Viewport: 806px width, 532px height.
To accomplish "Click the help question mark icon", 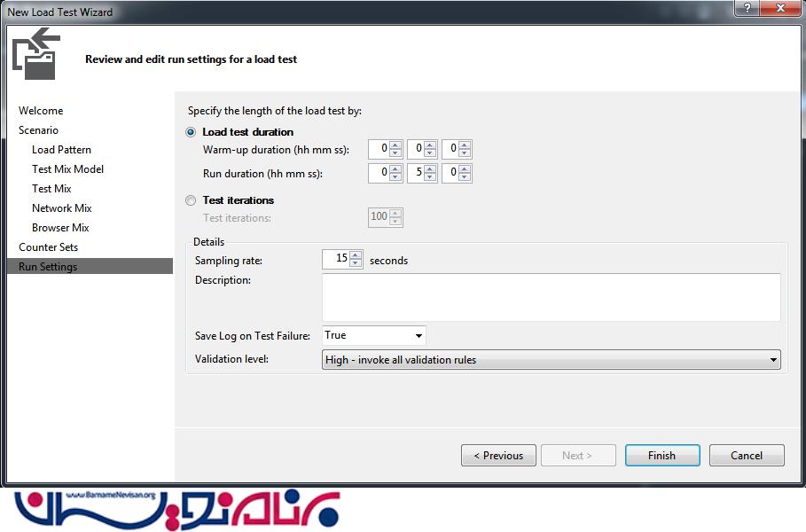I will click(749, 8).
